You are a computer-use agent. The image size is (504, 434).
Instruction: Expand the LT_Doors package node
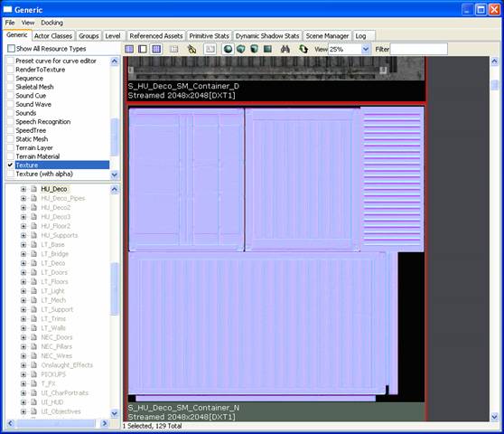23,272
